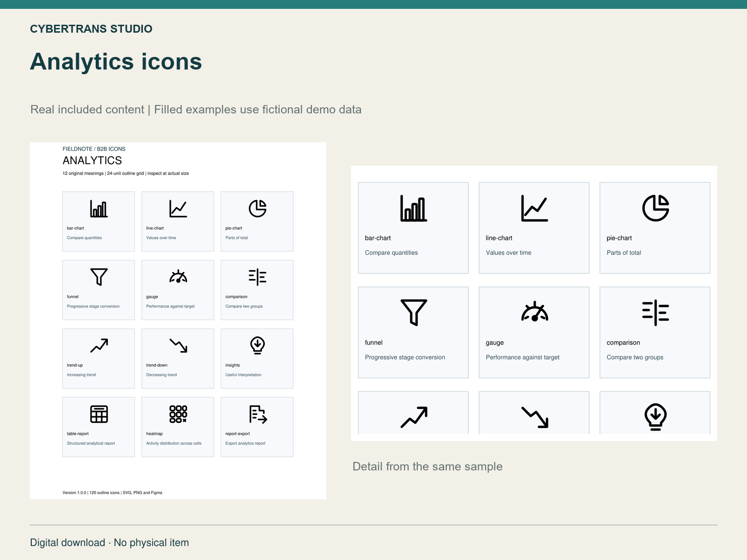Click "Structured analytical report" under table-report
Viewport: 747px width, 560px height.
(x=91, y=443)
